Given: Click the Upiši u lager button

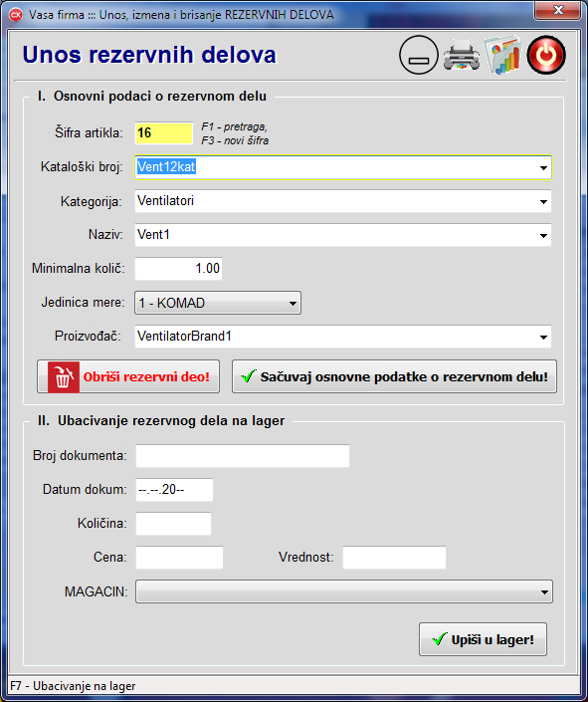Looking at the screenshot, I should pos(483,639).
